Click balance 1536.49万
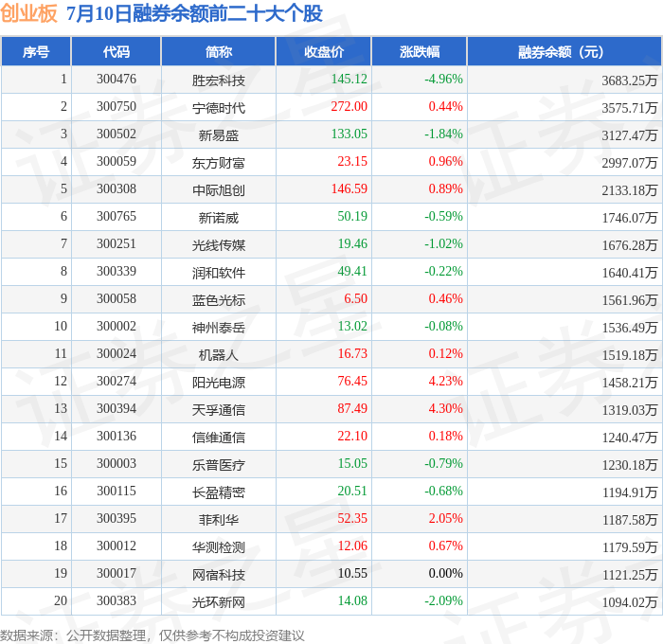Viewport: 663px width, 644px height. [x=630, y=328]
